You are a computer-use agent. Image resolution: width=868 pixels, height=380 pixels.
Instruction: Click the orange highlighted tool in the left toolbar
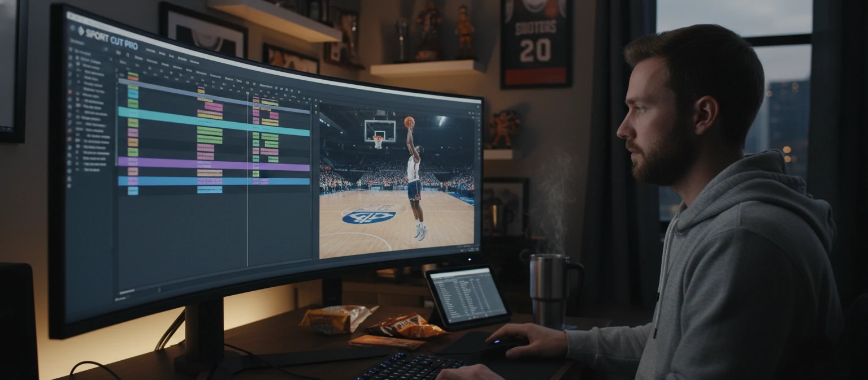tap(69, 89)
